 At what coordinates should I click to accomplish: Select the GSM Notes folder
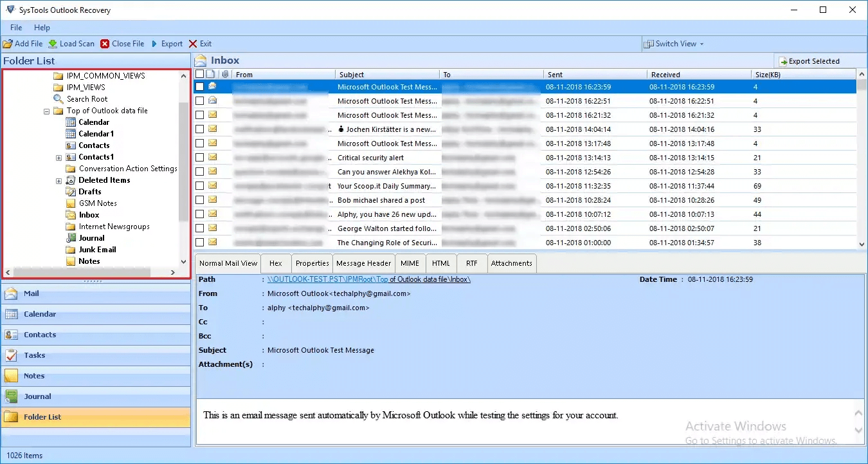coord(98,203)
